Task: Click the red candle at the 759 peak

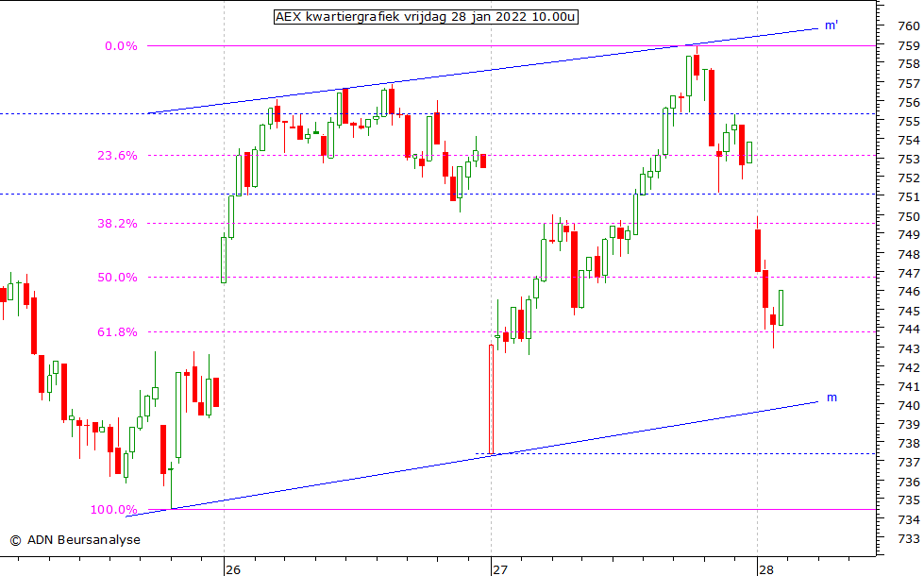Action: [x=697, y=64]
